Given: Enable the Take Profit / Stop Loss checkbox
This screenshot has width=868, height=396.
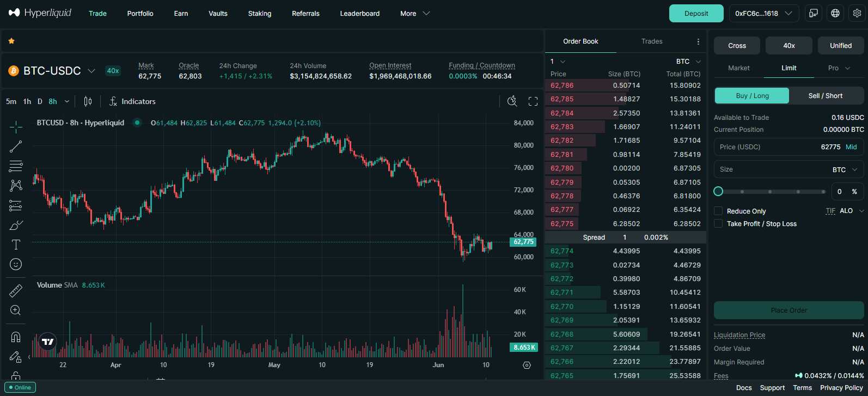Looking at the screenshot, I should coord(718,223).
